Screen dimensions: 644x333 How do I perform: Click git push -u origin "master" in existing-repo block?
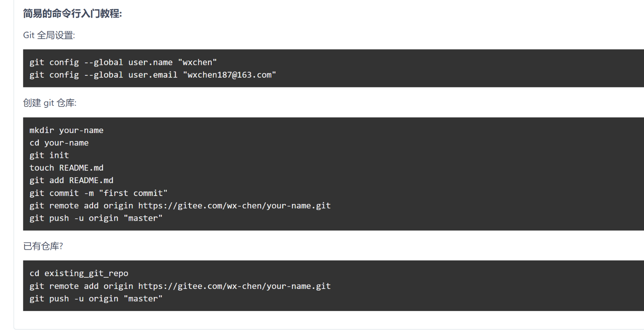coord(96,299)
